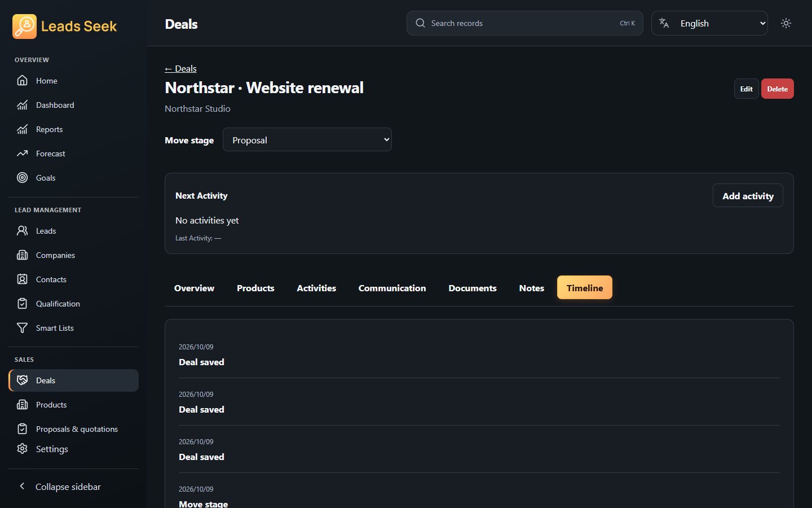Open the English language dropdown
Screen dimensions: 812x508
pos(709,23)
